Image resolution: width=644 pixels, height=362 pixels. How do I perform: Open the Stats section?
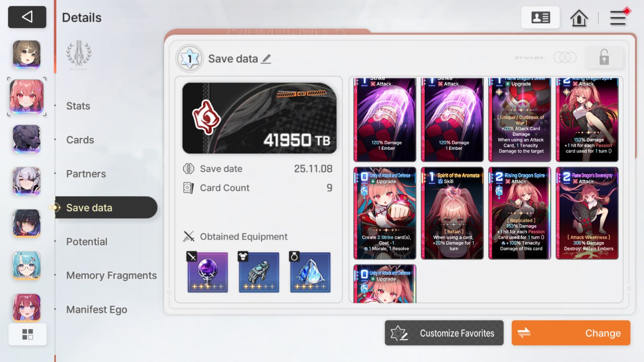[78, 106]
